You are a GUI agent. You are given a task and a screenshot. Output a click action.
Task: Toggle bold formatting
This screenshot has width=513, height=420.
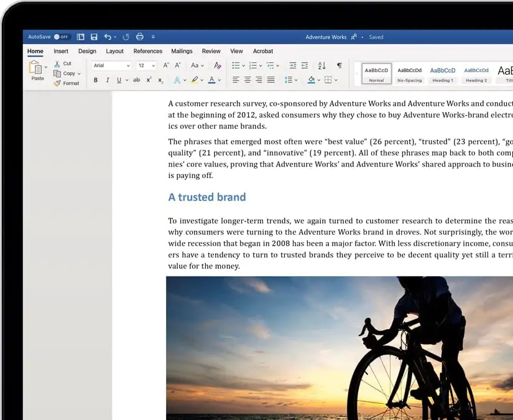pyautogui.click(x=95, y=80)
